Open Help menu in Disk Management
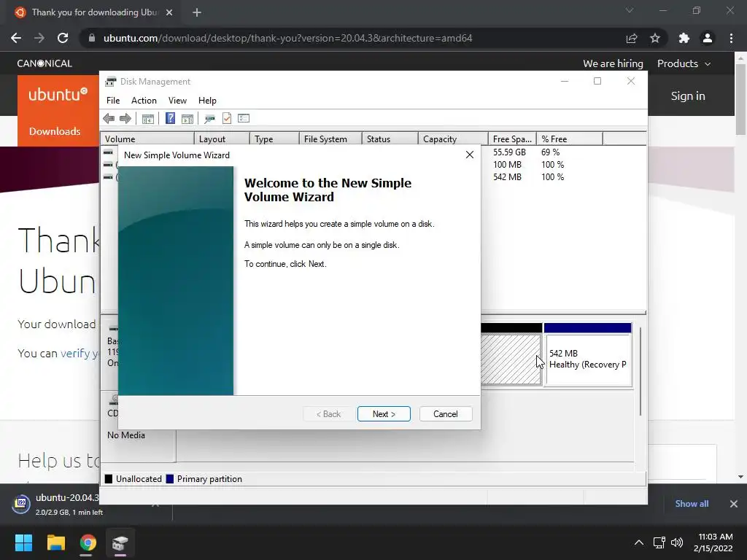 (x=207, y=101)
